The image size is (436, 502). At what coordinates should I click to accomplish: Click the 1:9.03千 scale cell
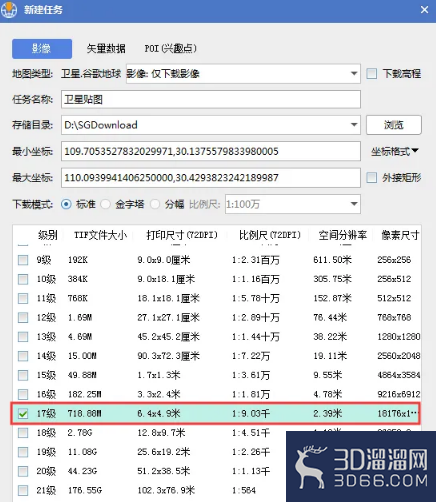(x=251, y=414)
